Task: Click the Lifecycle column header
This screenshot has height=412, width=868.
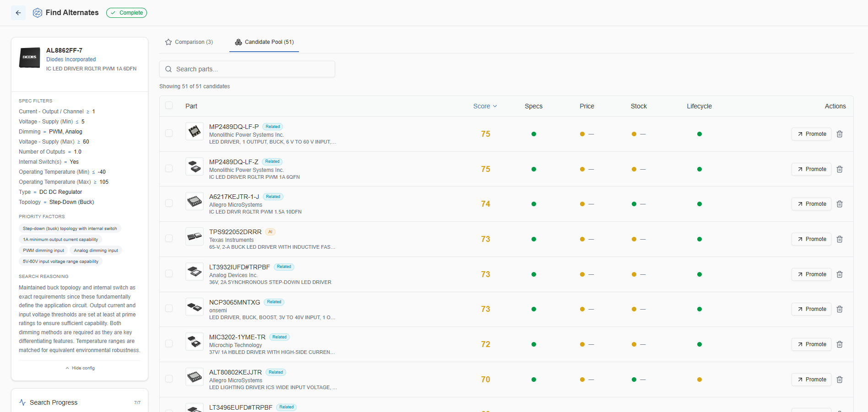Action: [700, 106]
